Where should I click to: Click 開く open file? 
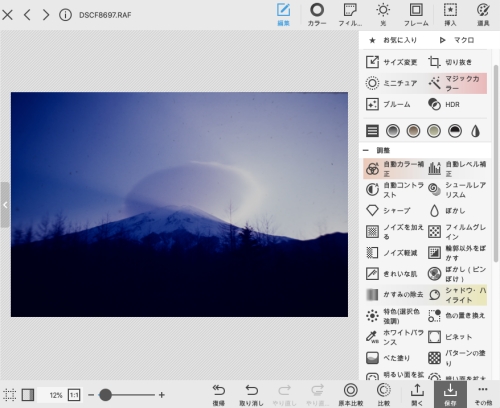coord(417,395)
